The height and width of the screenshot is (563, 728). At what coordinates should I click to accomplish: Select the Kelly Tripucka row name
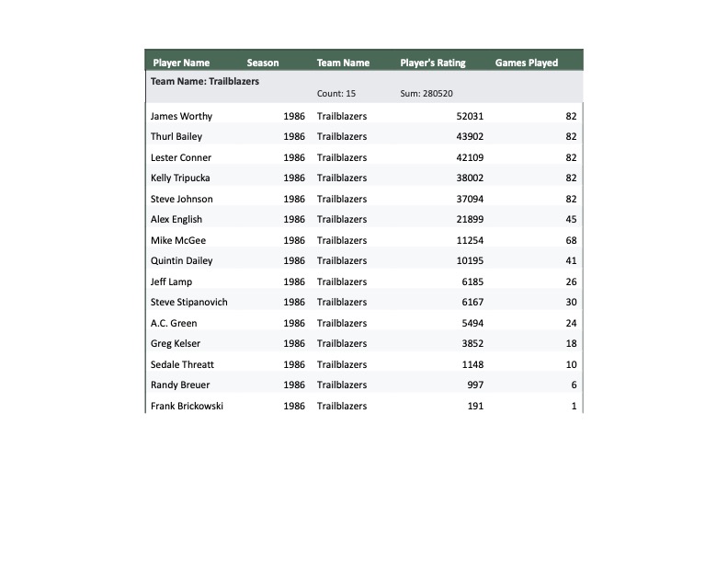181,178
